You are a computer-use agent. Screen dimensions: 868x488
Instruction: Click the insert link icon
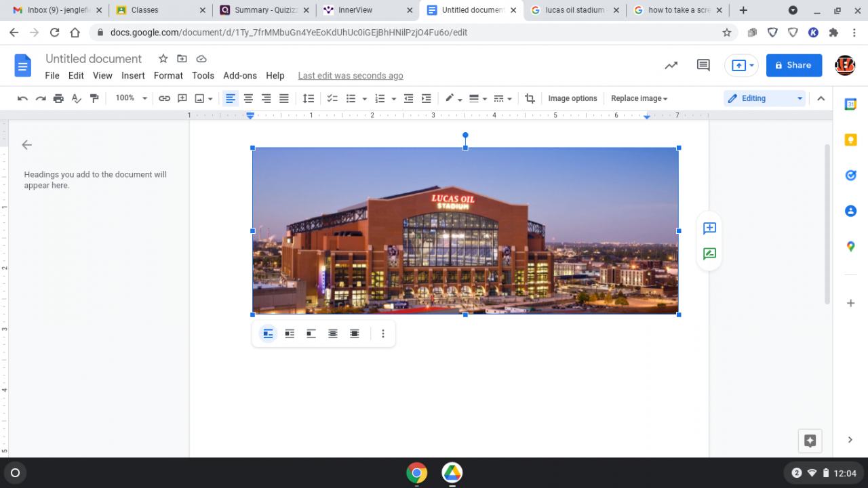164,98
